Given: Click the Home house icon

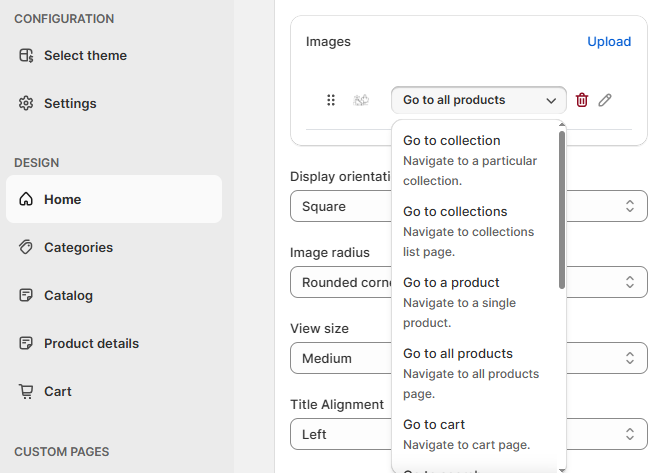Looking at the screenshot, I should pos(26,199).
